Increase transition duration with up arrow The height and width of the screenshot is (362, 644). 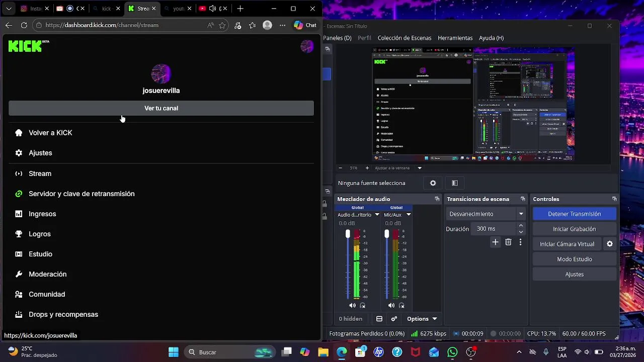coord(521,226)
